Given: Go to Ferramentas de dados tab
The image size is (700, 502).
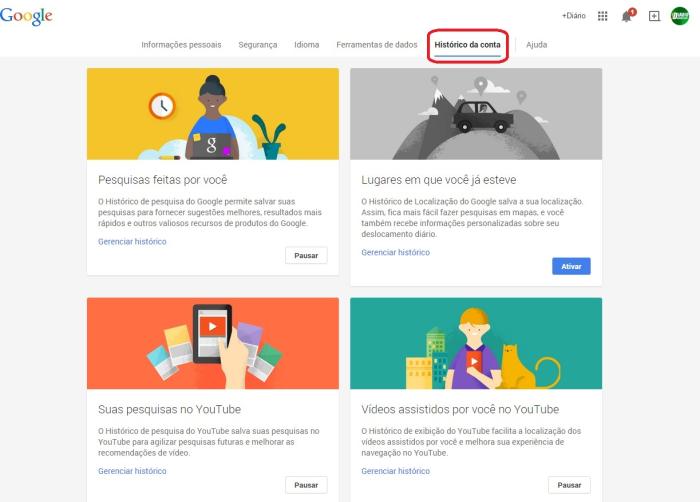Looking at the screenshot, I should pos(376,45).
